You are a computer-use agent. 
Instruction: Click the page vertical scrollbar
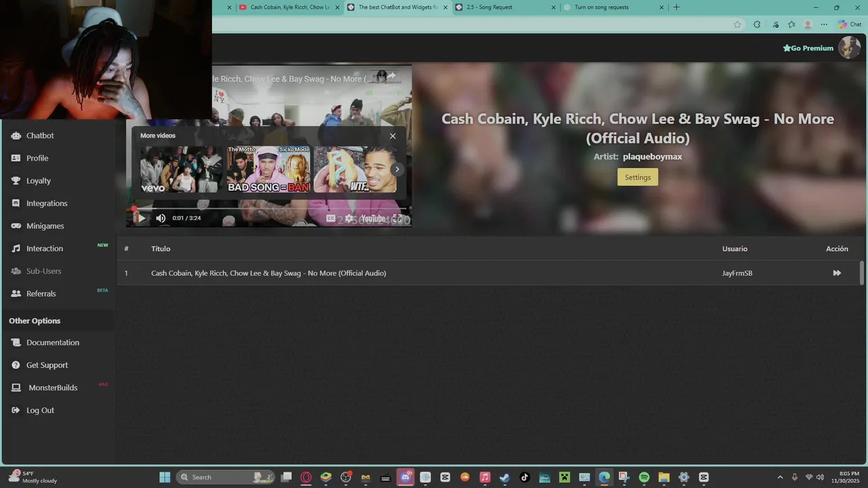pyautogui.click(x=862, y=273)
